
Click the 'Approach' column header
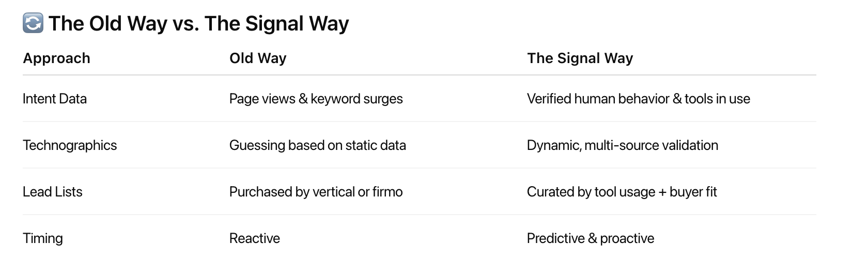pyautogui.click(x=56, y=58)
